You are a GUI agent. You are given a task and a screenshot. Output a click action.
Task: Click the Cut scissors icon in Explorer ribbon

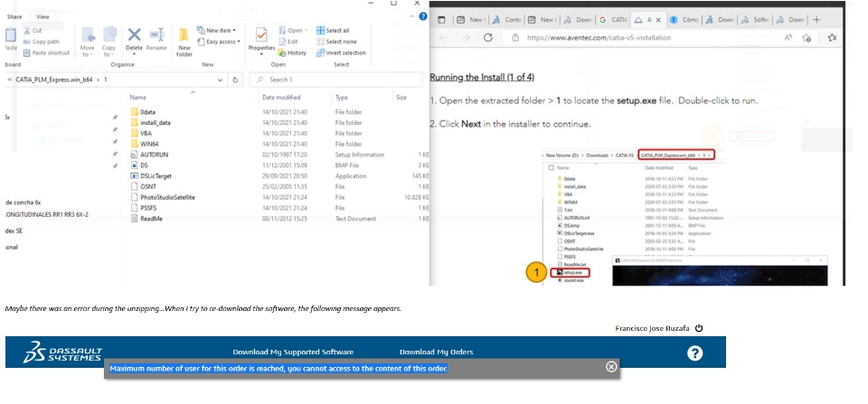(27, 31)
